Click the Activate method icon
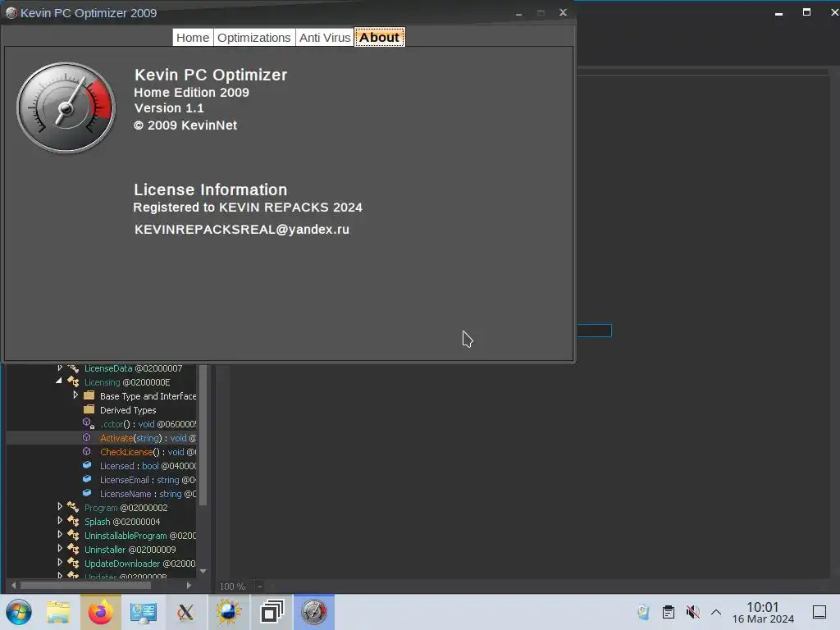The width and height of the screenshot is (840, 630). 87,438
